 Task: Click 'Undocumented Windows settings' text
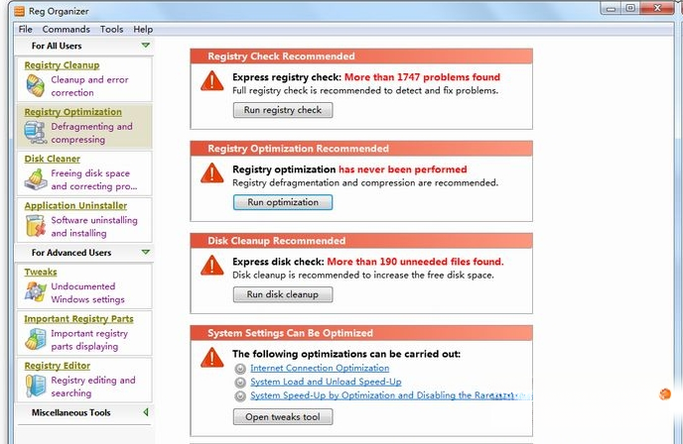[88, 293]
